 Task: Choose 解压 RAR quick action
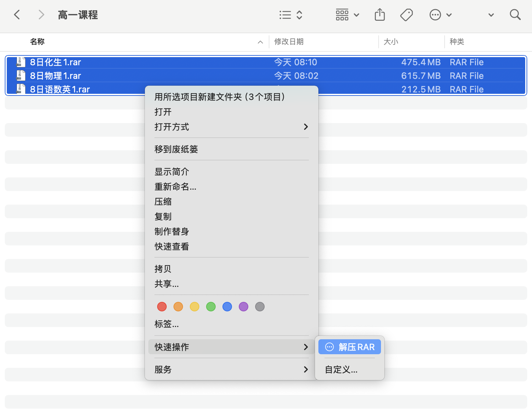tap(350, 347)
